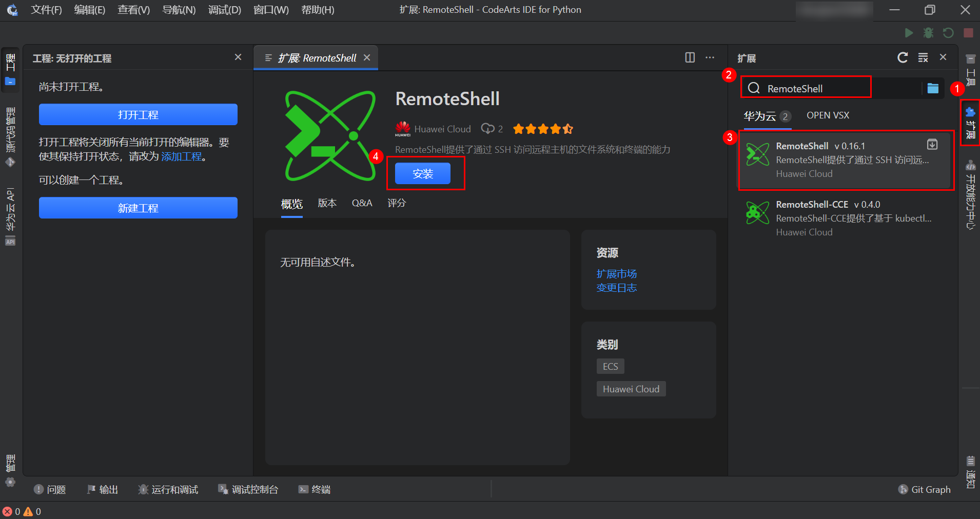Open the 文件(F) menu

46,10
